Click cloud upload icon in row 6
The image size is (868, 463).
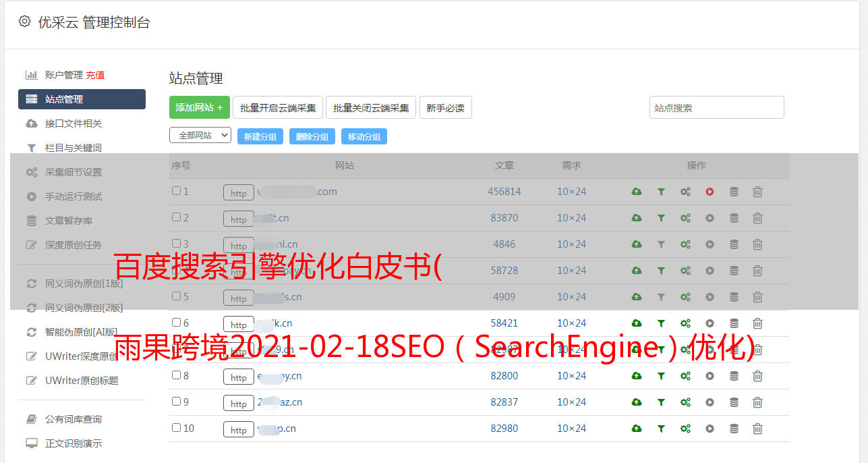click(637, 323)
